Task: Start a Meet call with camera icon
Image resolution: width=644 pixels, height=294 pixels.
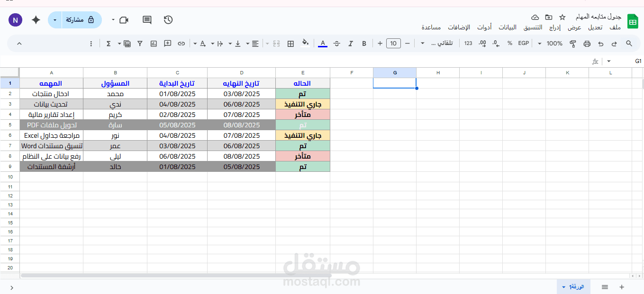Action: 124,20
